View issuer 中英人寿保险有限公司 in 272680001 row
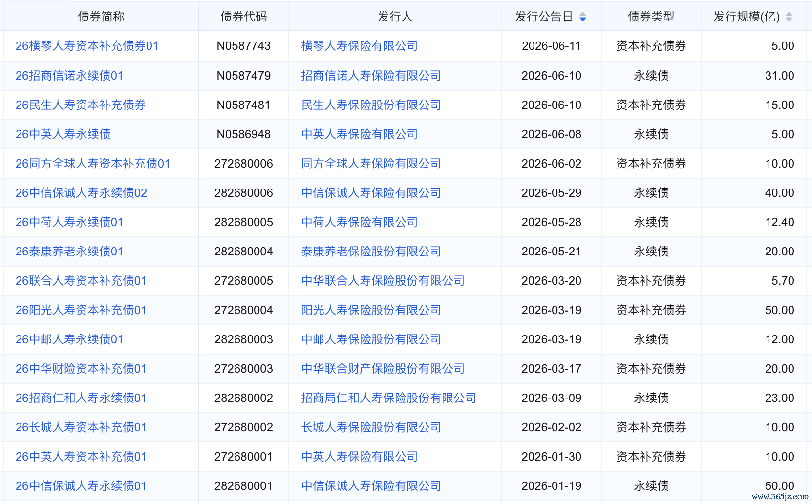This screenshot has height=504, width=812. pyautogui.click(x=360, y=457)
